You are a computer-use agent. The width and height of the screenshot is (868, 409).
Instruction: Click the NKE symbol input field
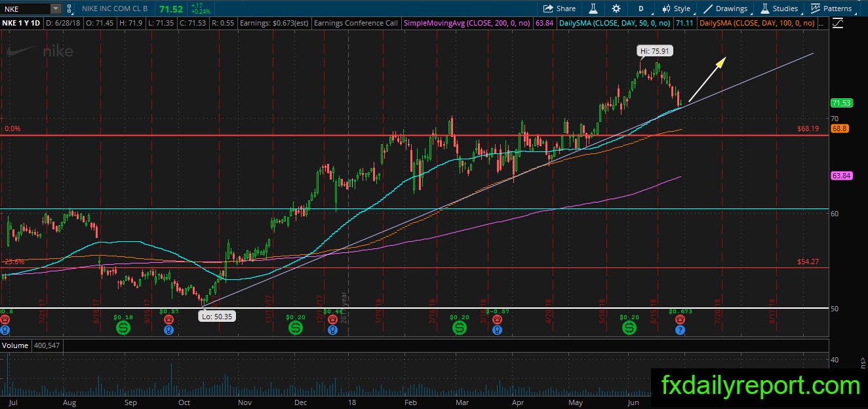click(x=26, y=9)
